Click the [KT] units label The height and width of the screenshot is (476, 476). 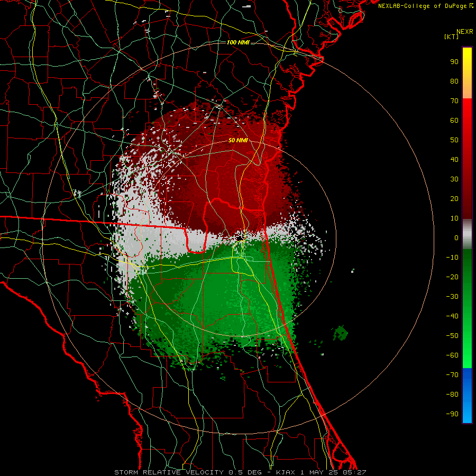point(452,36)
